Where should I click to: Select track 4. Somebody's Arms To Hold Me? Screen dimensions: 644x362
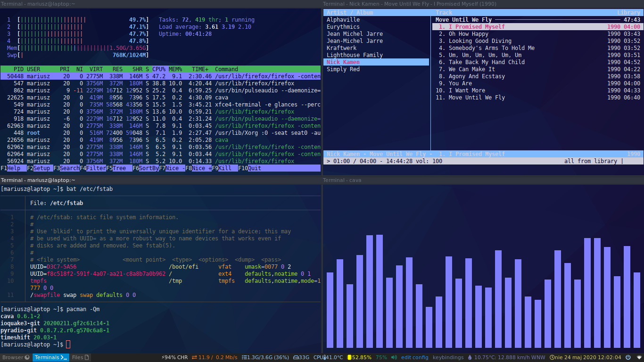tap(537, 48)
